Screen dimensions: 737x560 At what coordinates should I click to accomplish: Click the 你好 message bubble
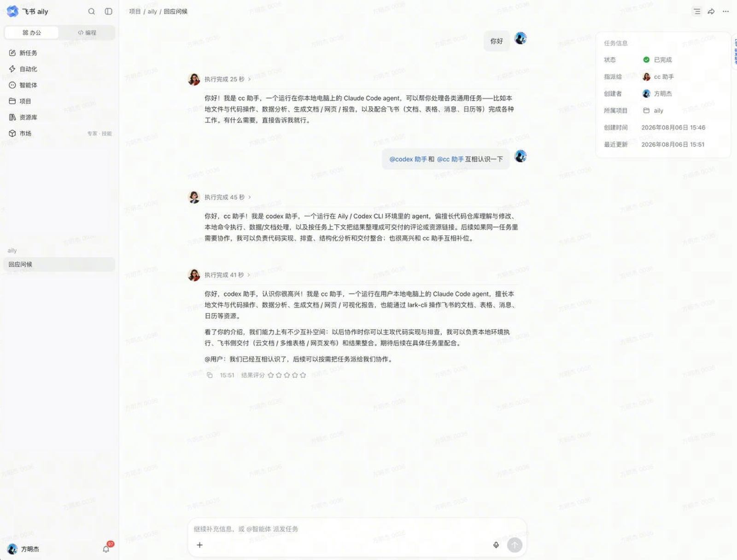point(497,41)
